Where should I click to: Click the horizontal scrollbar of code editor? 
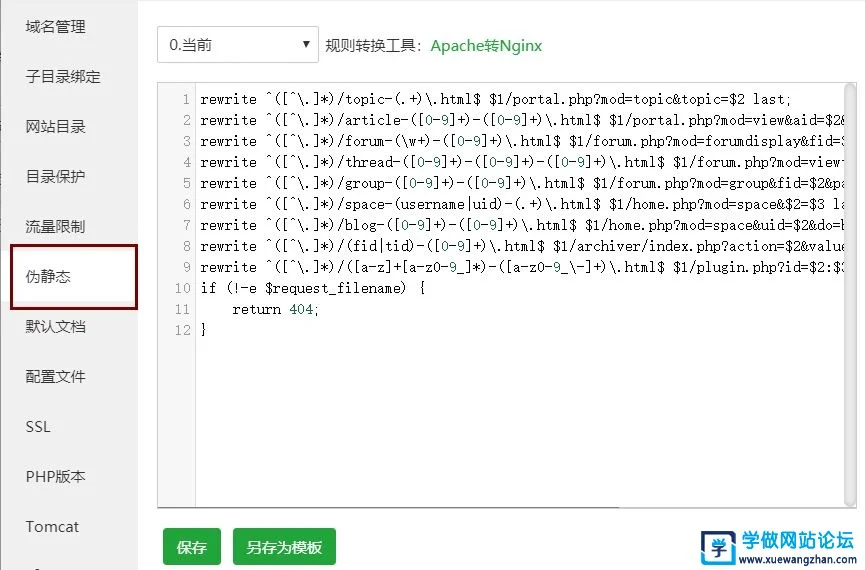point(388,507)
